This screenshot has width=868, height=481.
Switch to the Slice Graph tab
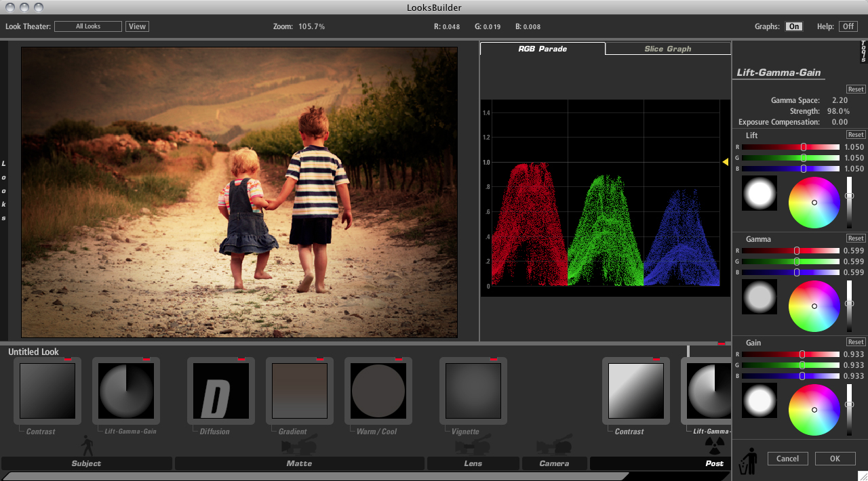(x=667, y=48)
